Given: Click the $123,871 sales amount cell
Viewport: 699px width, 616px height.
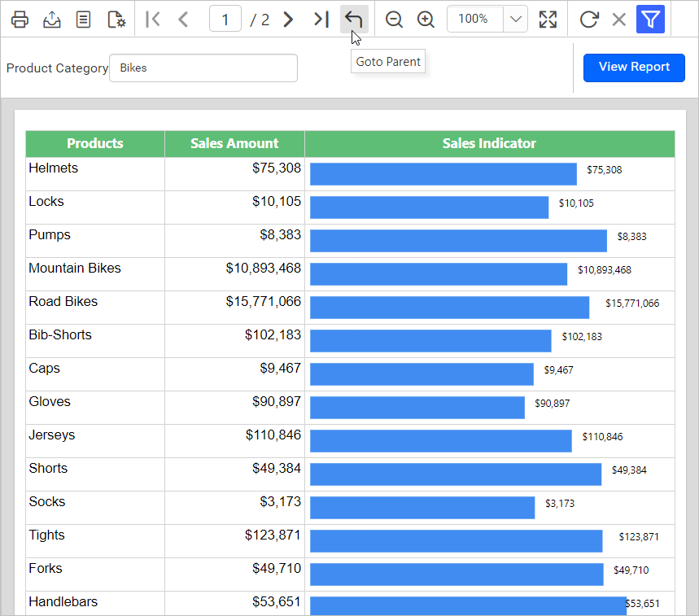Looking at the screenshot, I should [234, 542].
